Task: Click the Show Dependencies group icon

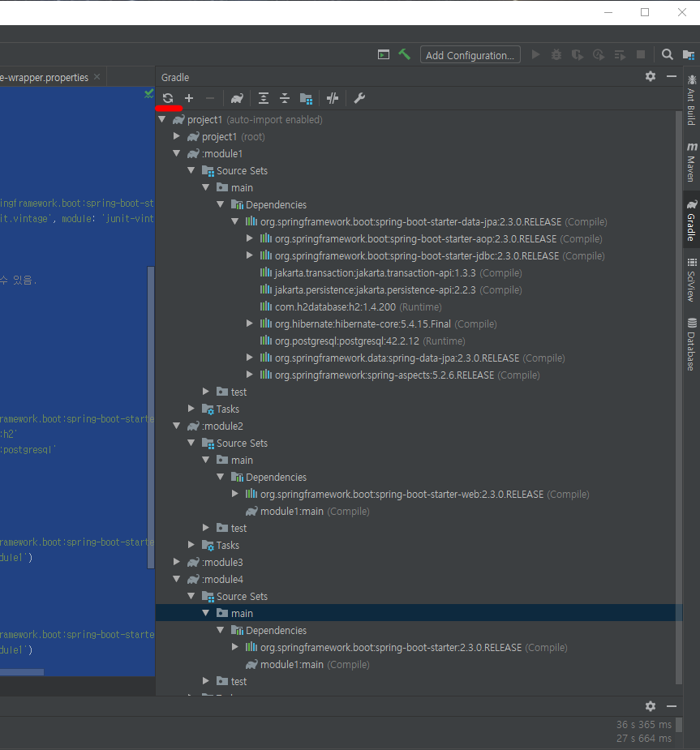Action: (x=307, y=99)
